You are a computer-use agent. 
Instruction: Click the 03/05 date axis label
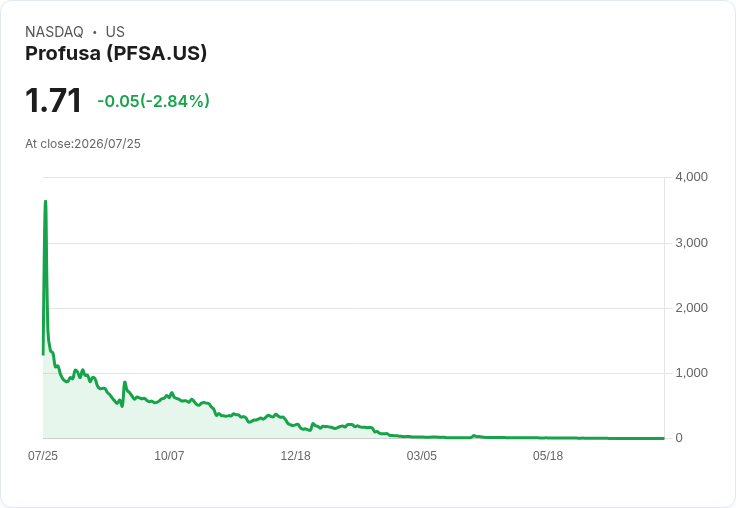coord(422,455)
